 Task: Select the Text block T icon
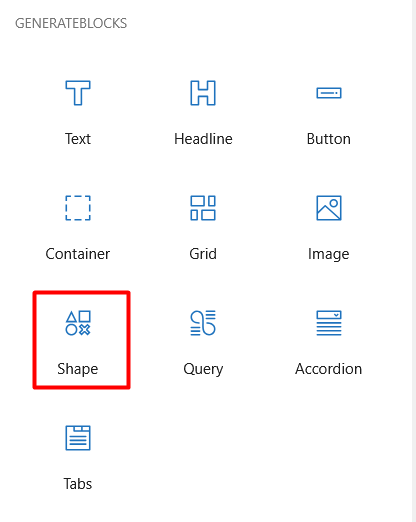tap(78, 93)
